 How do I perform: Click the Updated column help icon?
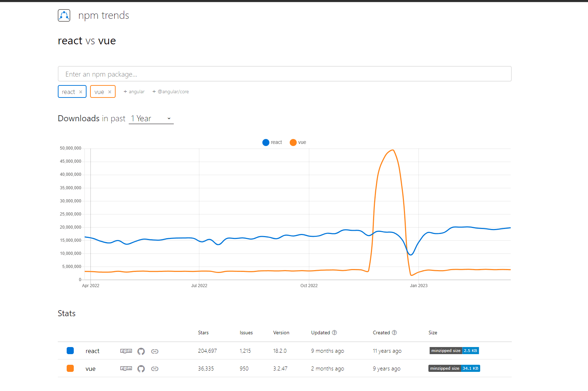click(334, 333)
